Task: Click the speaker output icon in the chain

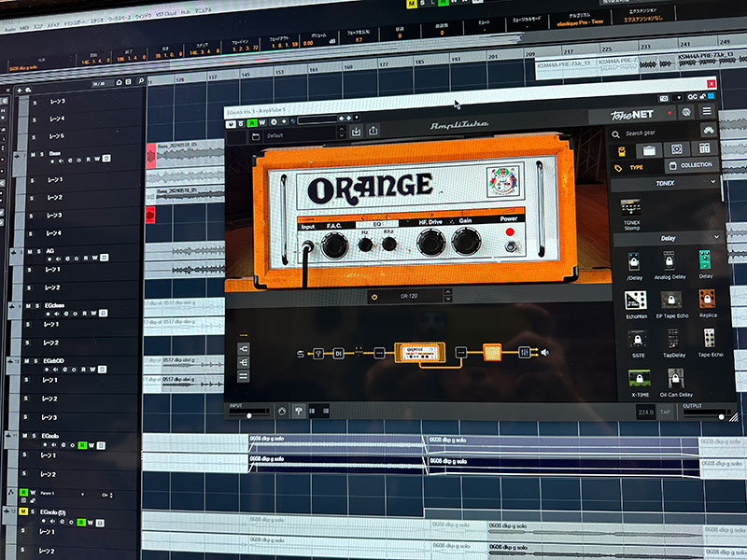Action: click(545, 353)
